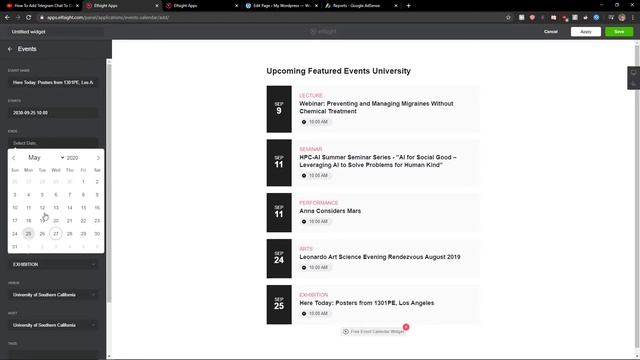Expand the EXHIBITION event type dropdown

click(x=53, y=264)
